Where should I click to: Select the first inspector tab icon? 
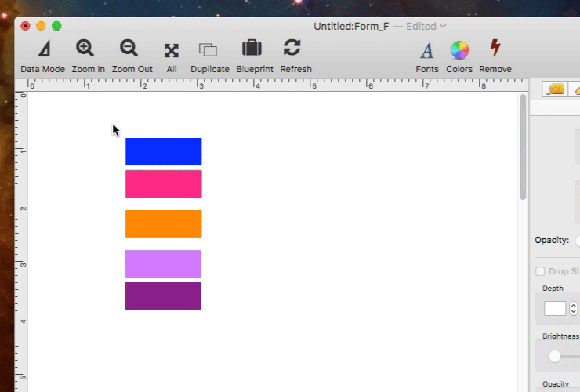[x=555, y=89]
